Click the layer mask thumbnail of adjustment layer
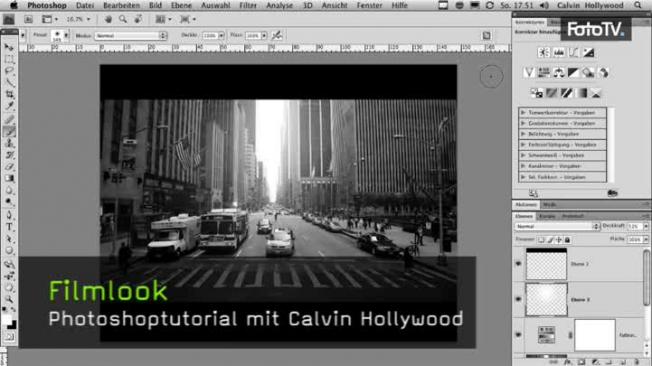 (x=595, y=335)
